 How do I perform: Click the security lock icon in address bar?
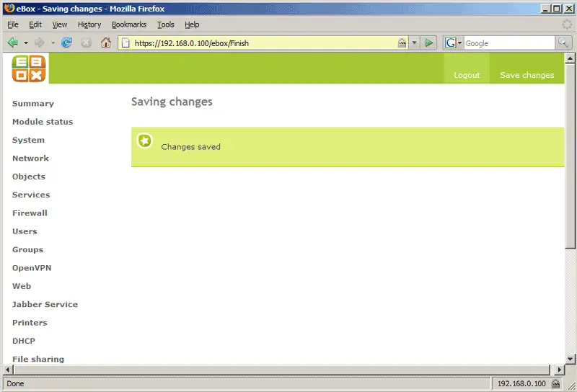point(402,43)
